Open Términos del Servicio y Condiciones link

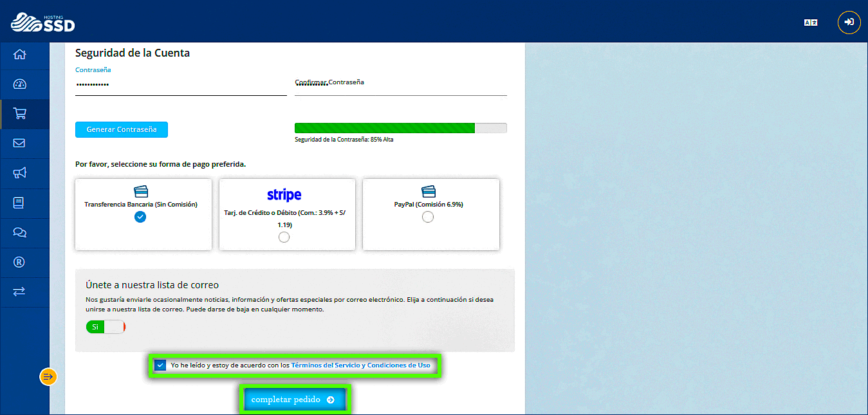click(360, 365)
